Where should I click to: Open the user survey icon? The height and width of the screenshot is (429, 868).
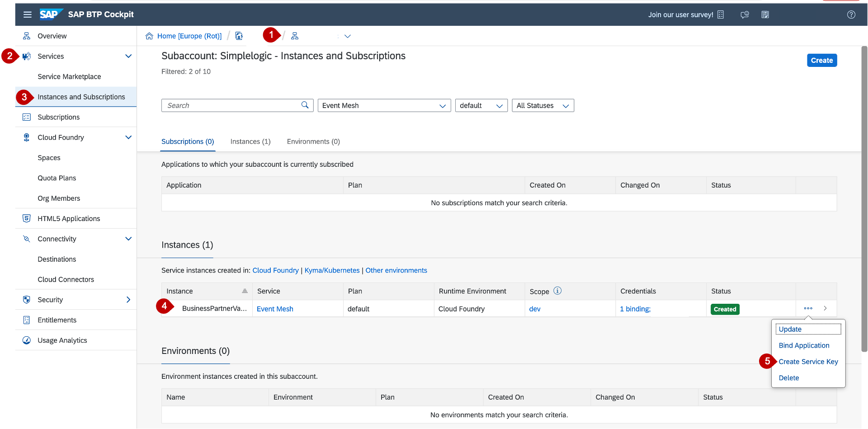click(x=721, y=14)
